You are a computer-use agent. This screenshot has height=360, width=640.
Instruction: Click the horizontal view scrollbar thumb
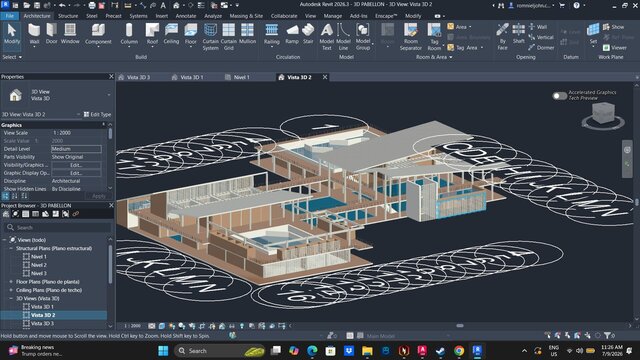(460, 326)
